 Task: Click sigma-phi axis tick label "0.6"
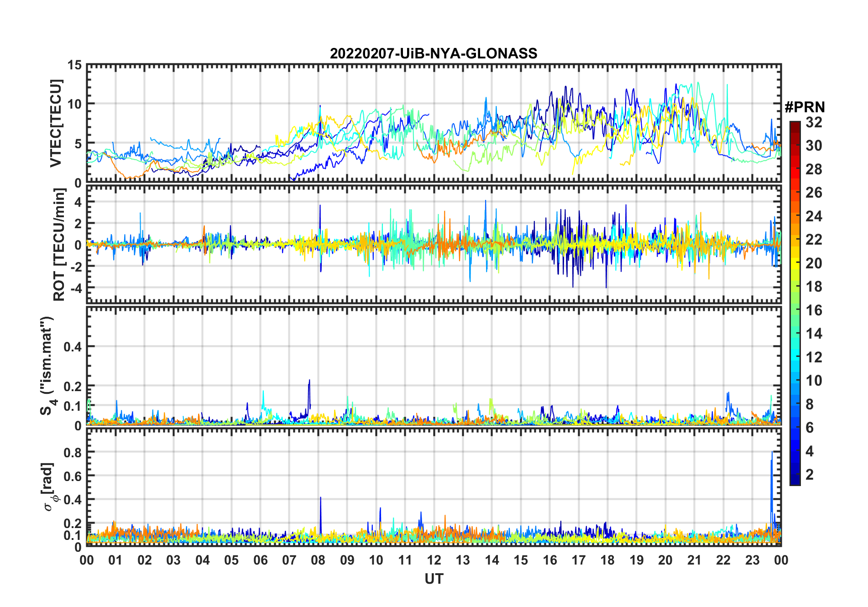[73, 476]
